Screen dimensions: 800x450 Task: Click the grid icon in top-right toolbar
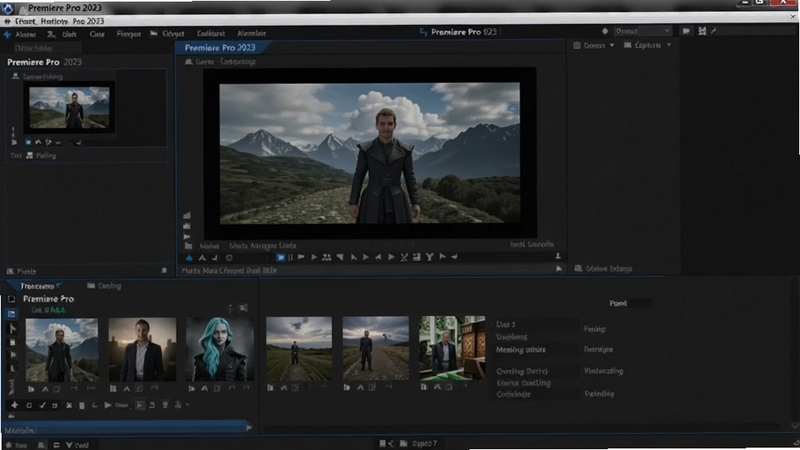point(702,31)
